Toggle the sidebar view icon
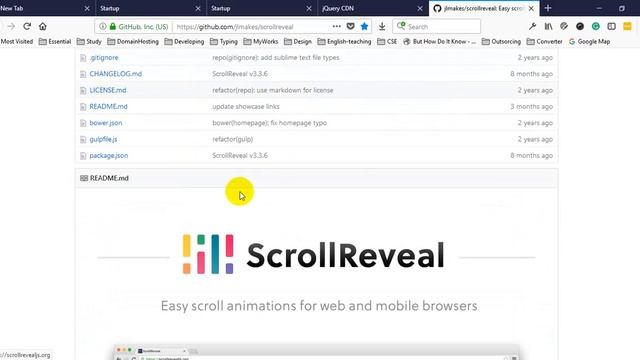The height and width of the screenshot is (360, 640). 611,27
